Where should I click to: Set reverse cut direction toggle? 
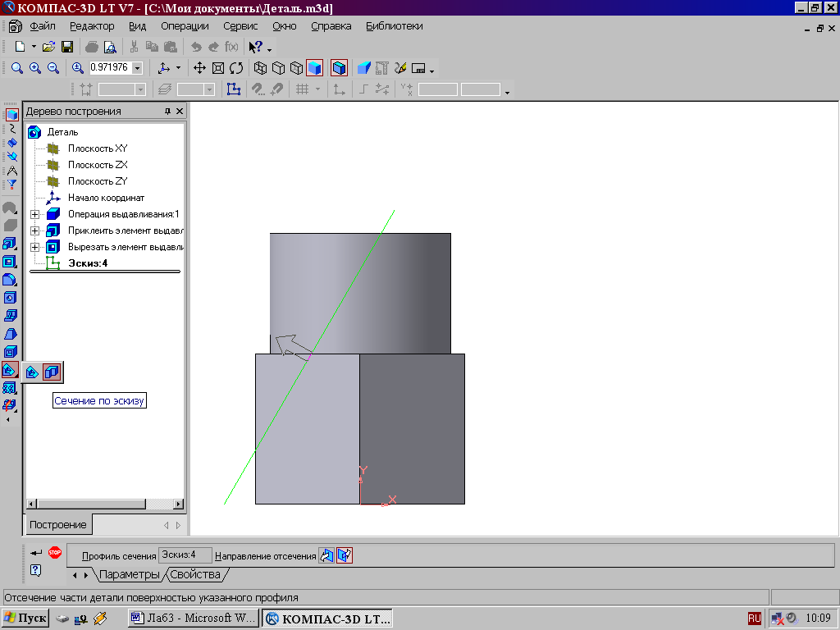coord(345,555)
